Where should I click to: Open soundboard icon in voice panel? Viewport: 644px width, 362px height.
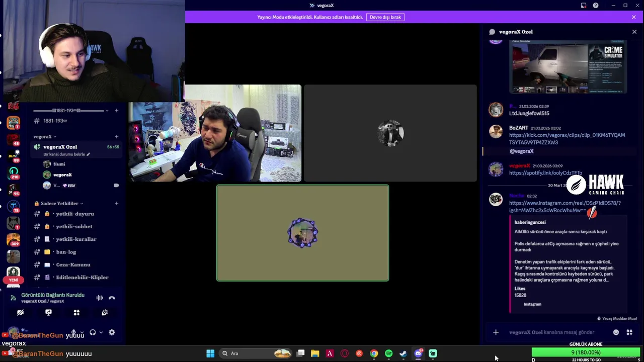pos(105,312)
